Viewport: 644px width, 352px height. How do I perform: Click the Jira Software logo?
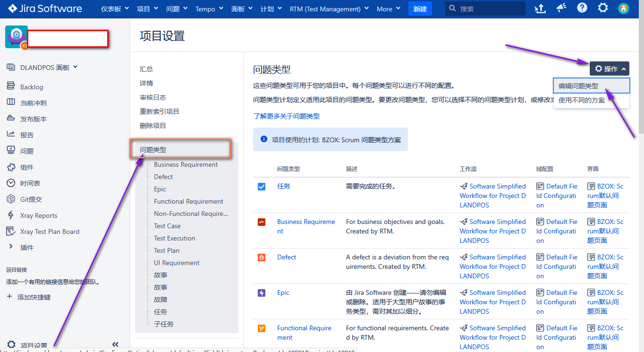pyautogui.click(x=45, y=9)
